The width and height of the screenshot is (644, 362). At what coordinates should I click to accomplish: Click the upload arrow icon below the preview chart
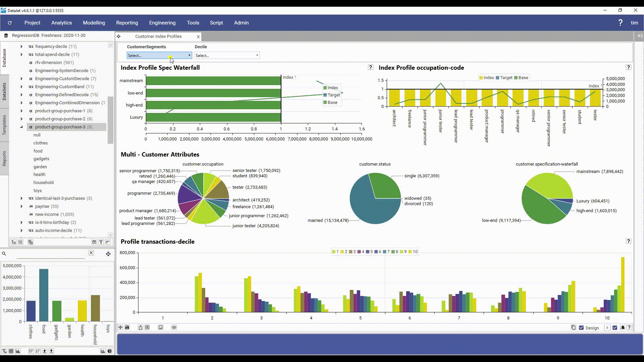[45, 351]
